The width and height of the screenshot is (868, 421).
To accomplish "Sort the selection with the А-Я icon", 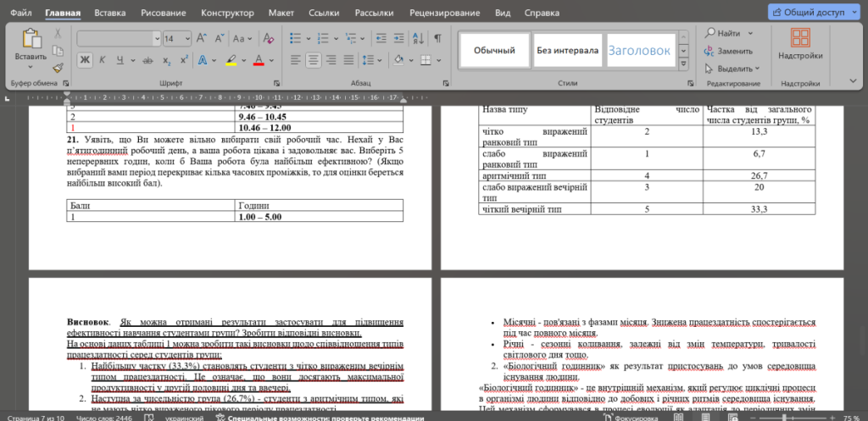I will [x=416, y=38].
